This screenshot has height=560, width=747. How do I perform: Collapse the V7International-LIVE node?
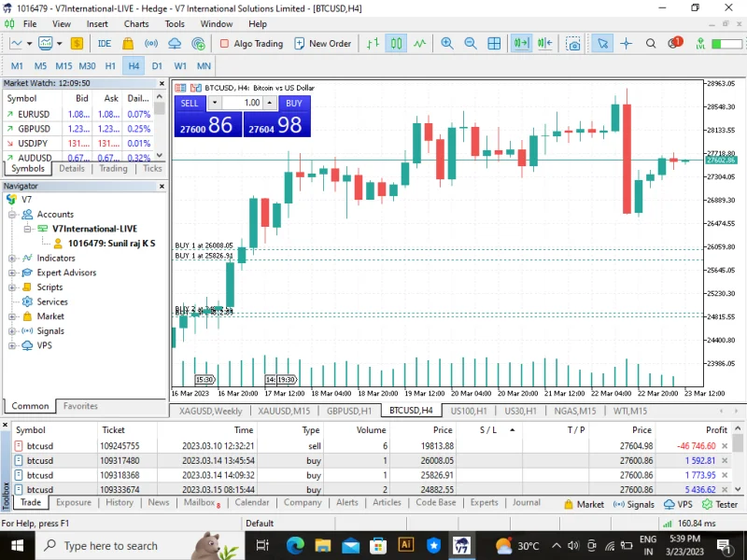point(27,229)
